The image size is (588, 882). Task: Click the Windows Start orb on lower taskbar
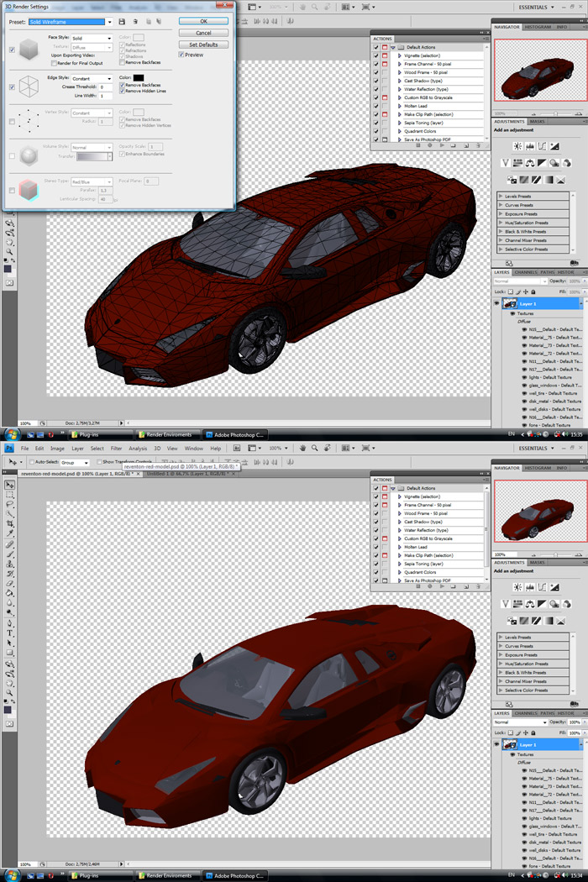[x=12, y=875]
